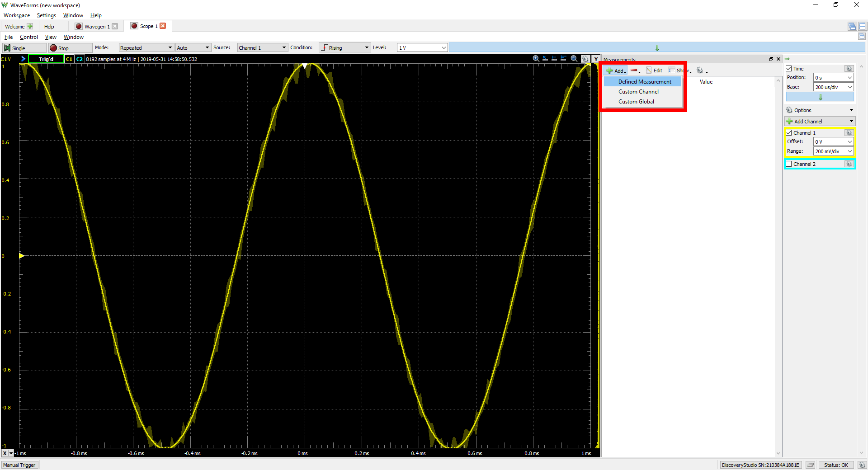Toggle the Time checkbox
Screen dimensions: 868x470
tap(789, 69)
